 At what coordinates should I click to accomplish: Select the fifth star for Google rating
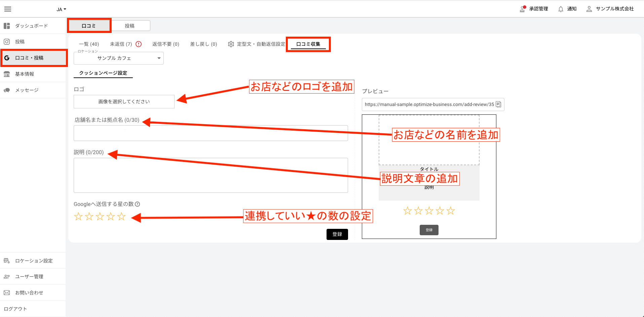click(x=122, y=217)
